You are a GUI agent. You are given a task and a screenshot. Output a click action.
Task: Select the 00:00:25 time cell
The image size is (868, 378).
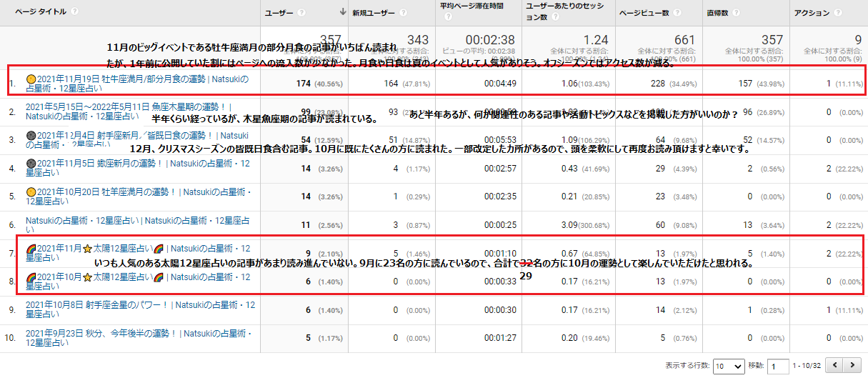click(x=500, y=225)
